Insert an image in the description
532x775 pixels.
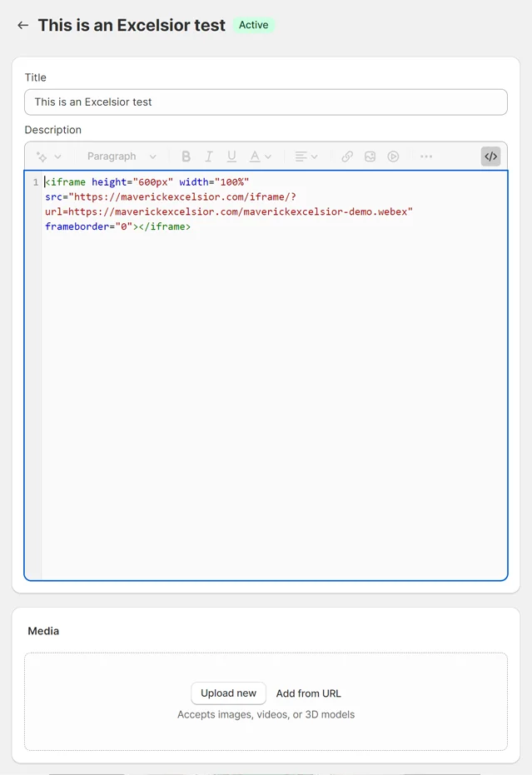tap(370, 156)
